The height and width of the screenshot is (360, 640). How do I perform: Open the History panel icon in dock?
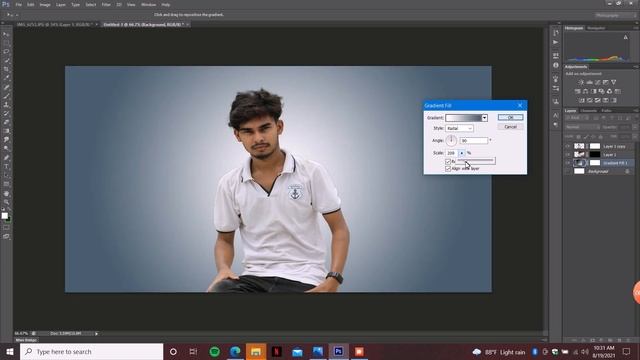point(556,33)
